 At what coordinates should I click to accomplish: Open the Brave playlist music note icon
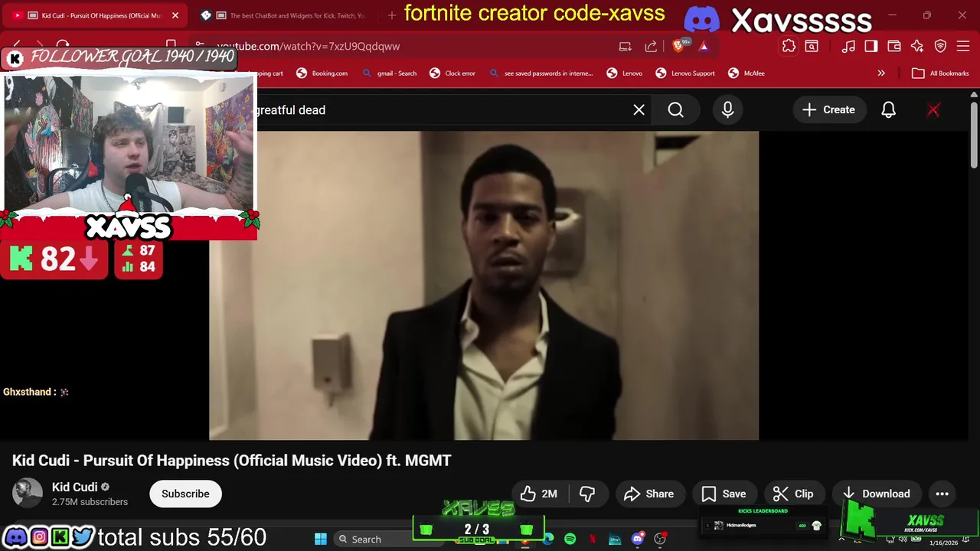848,46
